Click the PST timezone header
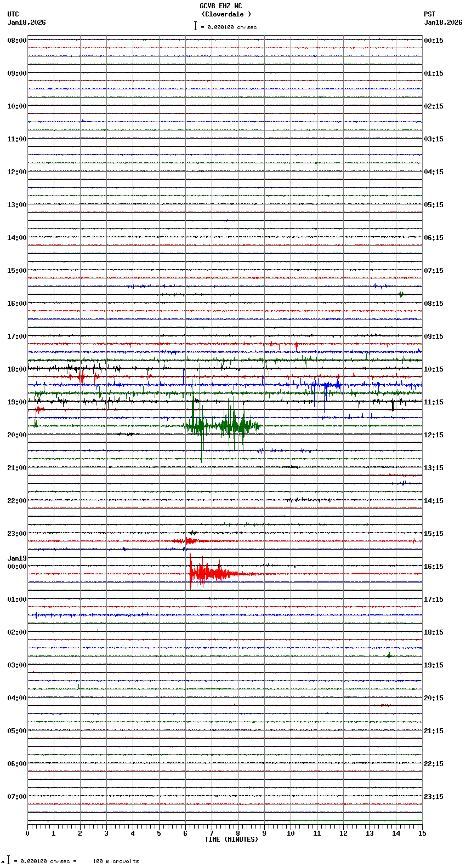Image resolution: width=466 pixels, height=868 pixels. pyautogui.click(x=429, y=14)
